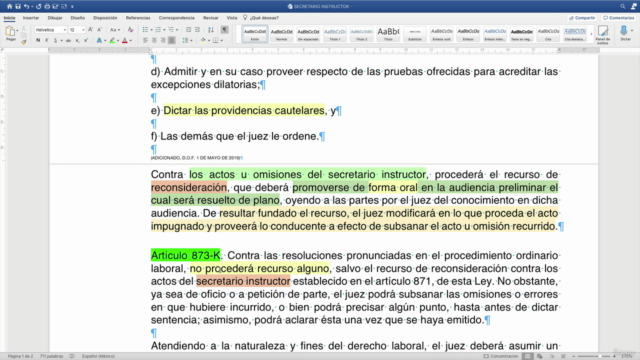Open the Referencias tab
The width and height of the screenshot is (640, 360).
pyautogui.click(x=138, y=18)
